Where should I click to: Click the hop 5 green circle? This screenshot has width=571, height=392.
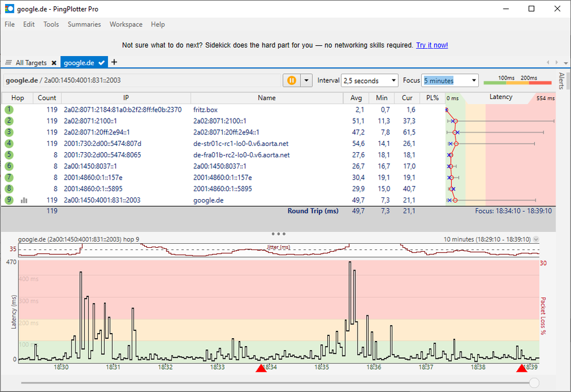tap(9, 155)
